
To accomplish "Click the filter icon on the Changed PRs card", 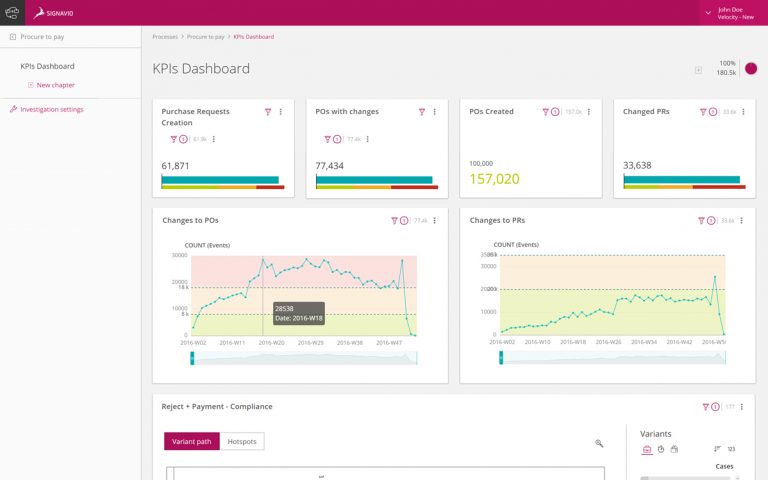I will click(x=703, y=112).
